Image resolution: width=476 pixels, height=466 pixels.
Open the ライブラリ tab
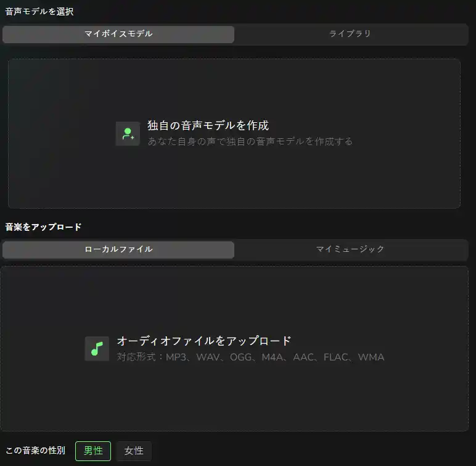point(350,34)
